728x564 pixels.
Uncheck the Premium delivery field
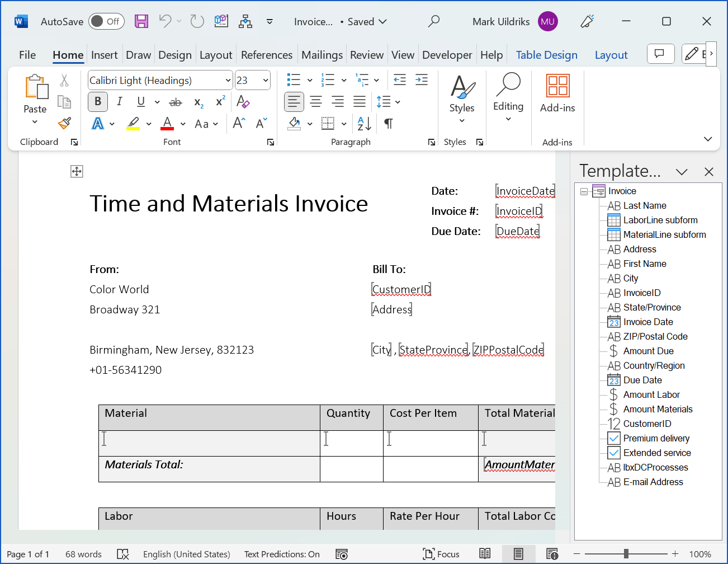click(x=615, y=438)
